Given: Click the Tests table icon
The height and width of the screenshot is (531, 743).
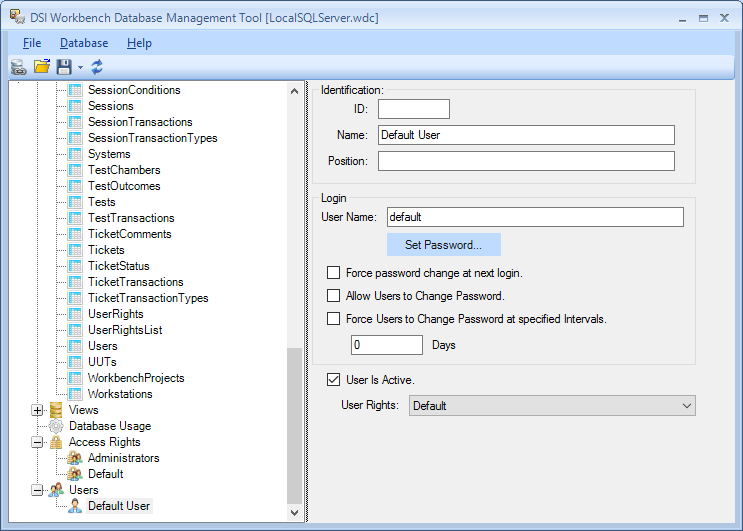Looking at the screenshot, I should point(75,202).
